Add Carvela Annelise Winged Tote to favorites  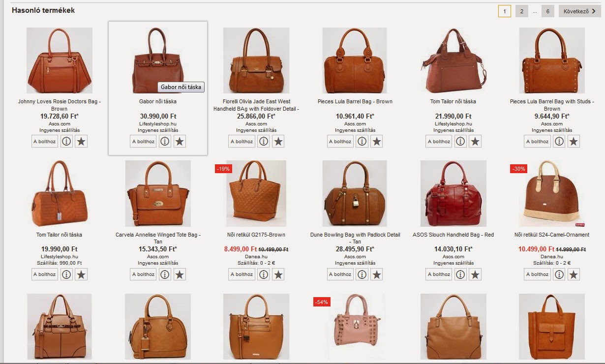(x=180, y=274)
